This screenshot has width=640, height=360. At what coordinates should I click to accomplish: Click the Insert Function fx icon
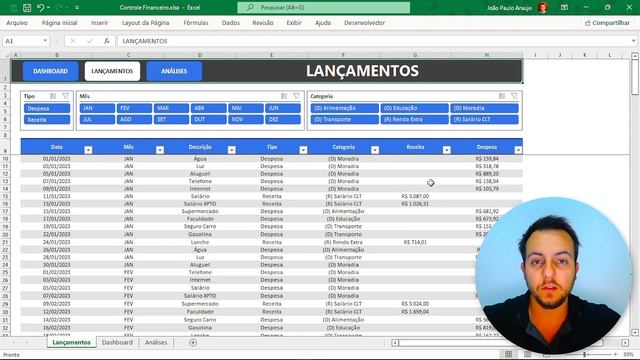(x=107, y=41)
